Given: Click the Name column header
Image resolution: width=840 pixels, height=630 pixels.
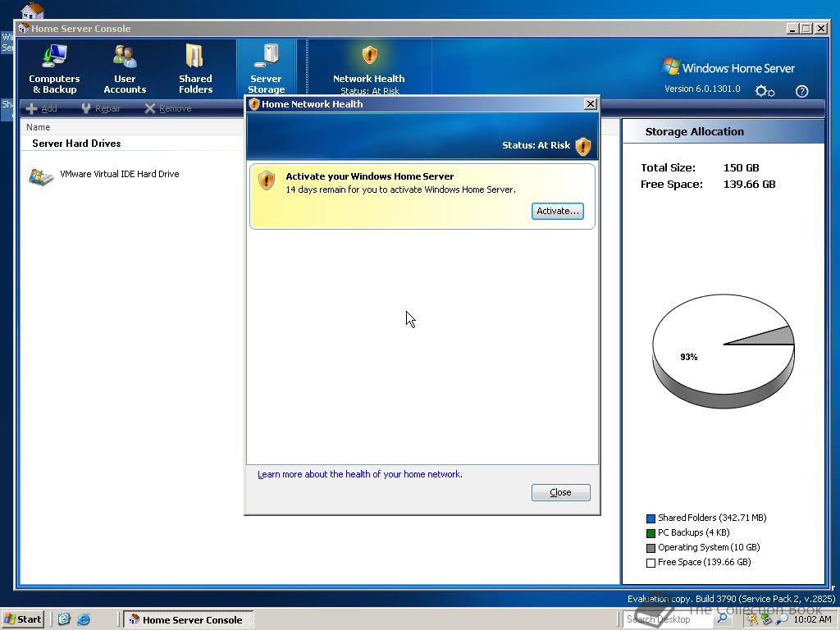Looking at the screenshot, I should 38,127.
